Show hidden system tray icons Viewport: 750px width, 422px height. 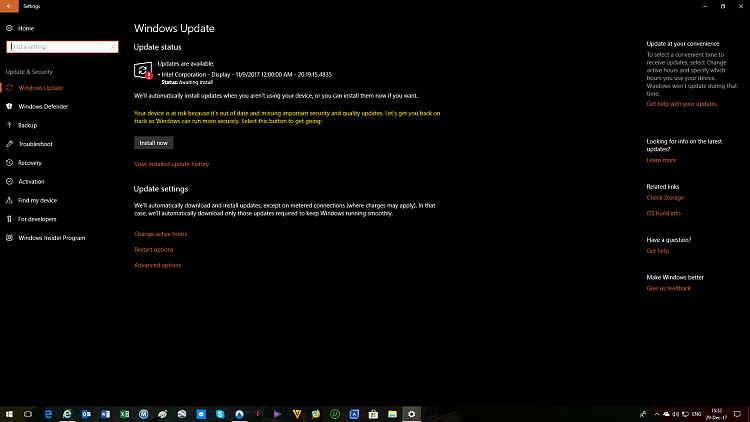click(x=657, y=414)
